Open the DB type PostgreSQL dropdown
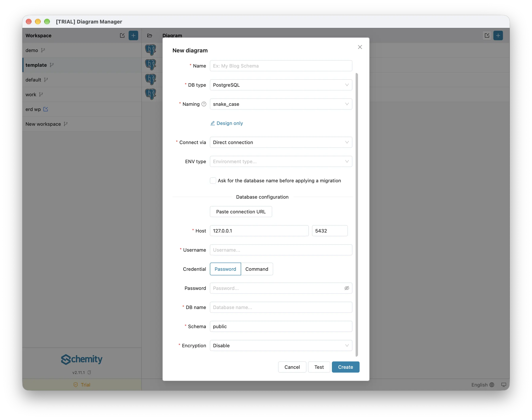This screenshot has width=532, height=420. [x=281, y=85]
